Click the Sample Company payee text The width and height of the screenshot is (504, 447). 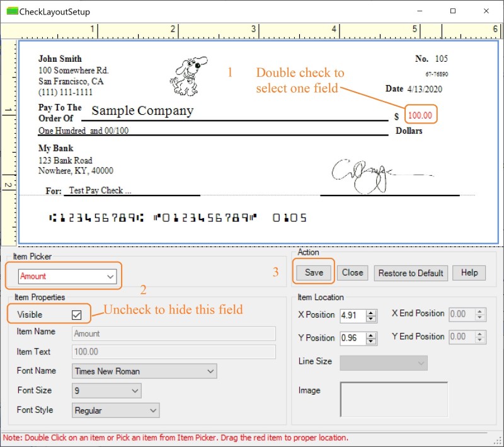(x=142, y=111)
